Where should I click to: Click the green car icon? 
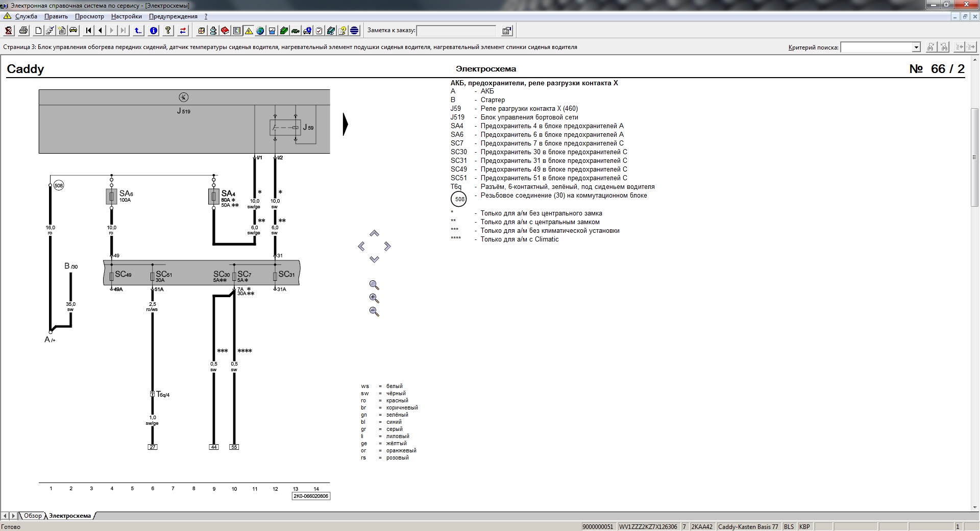tap(296, 31)
